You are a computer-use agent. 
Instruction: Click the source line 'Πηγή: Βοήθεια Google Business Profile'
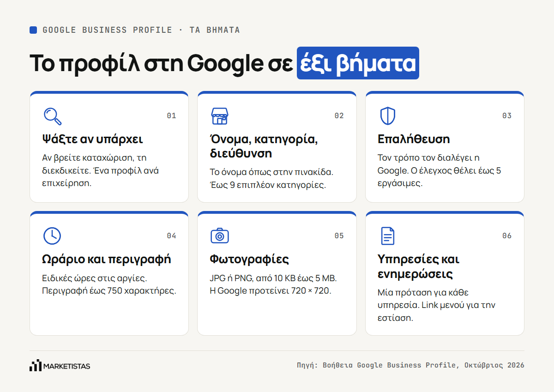377,365
